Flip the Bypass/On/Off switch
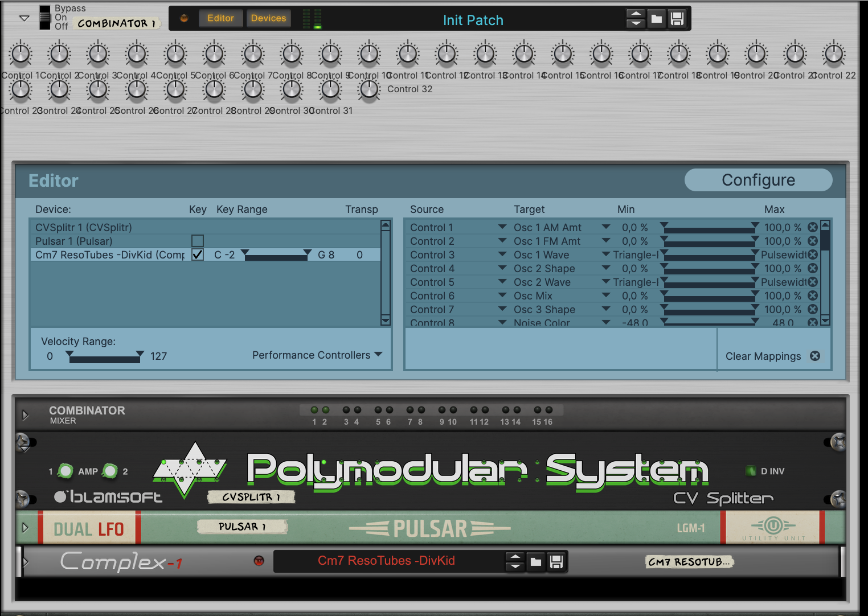Viewport: 868px width, 616px height. coord(44,17)
